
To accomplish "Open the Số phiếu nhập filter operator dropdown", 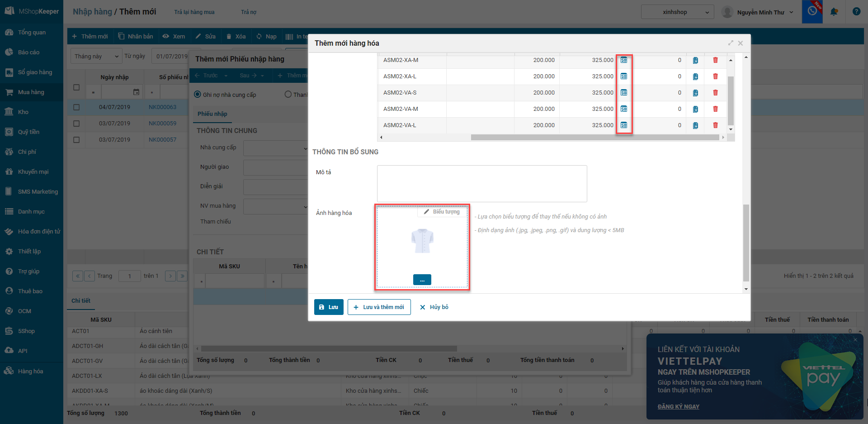I will coord(152,92).
